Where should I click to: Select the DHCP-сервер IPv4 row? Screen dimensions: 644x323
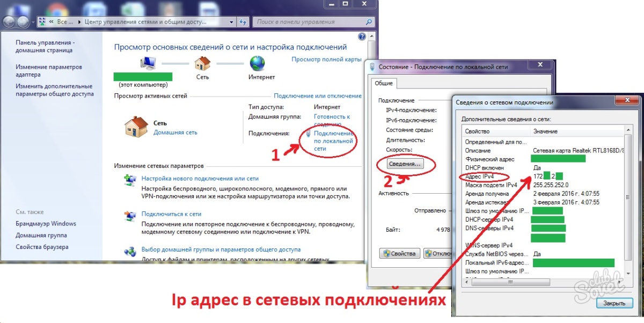coord(543,219)
